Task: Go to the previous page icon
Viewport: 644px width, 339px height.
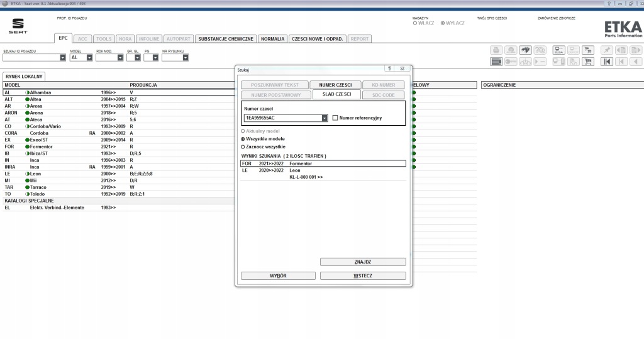Action: click(621, 50)
